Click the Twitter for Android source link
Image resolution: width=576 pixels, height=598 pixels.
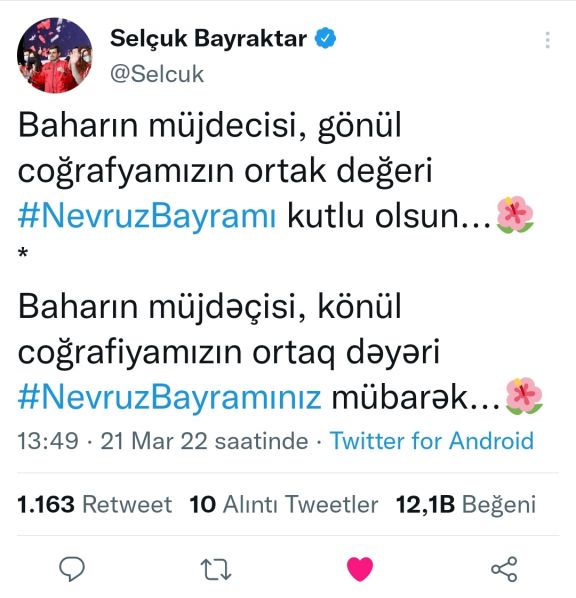click(x=431, y=441)
